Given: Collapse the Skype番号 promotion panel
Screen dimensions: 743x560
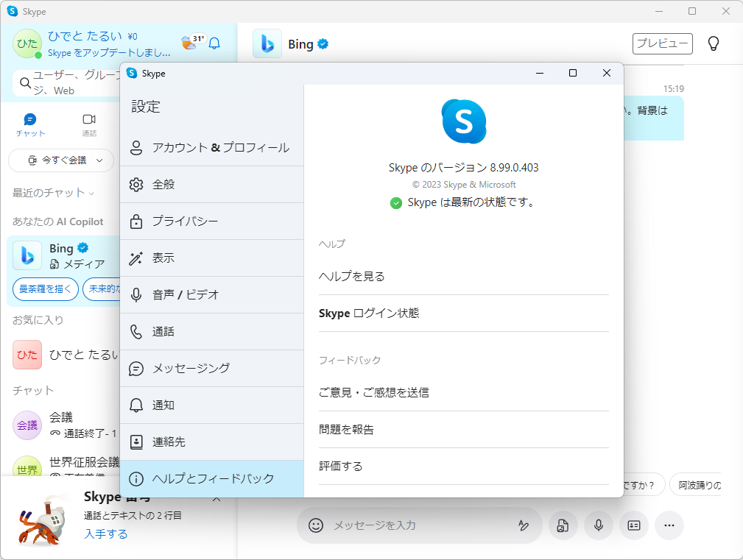Looking at the screenshot, I should point(216,497).
